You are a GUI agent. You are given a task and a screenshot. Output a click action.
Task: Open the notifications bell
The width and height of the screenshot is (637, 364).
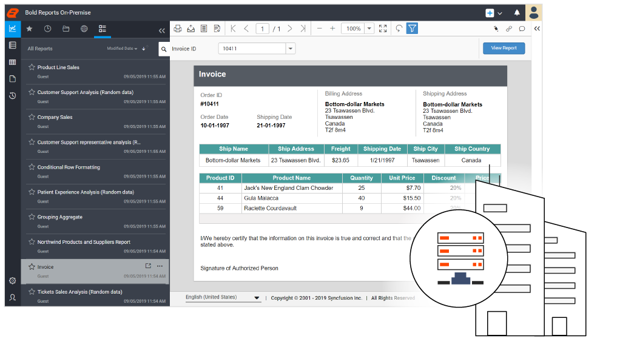(x=517, y=13)
